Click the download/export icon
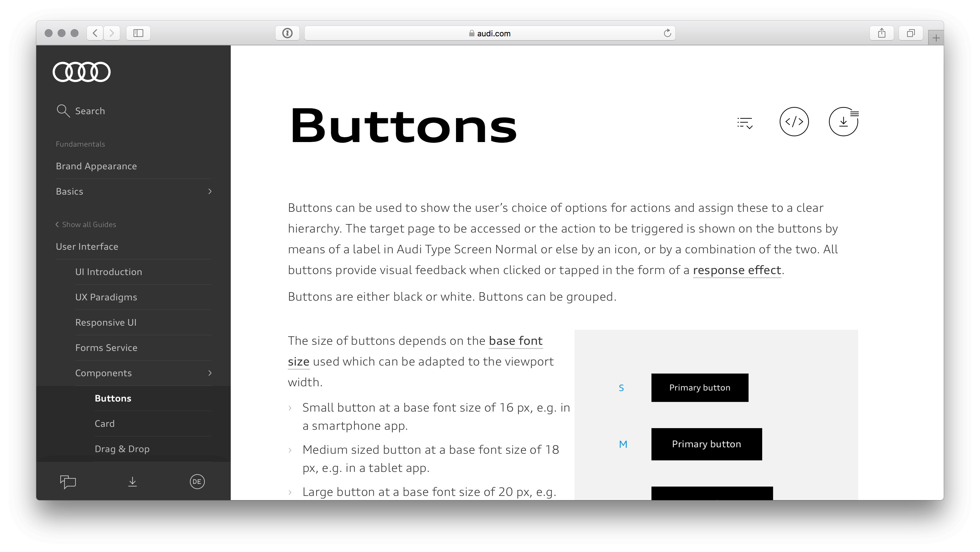Viewport: 980px width, 552px height. (843, 121)
